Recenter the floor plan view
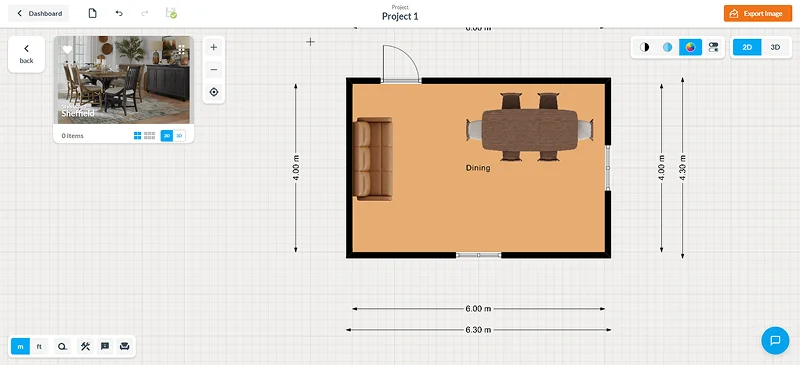Image resolution: width=800 pixels, height=365 pixels. [x=214, y=92]
